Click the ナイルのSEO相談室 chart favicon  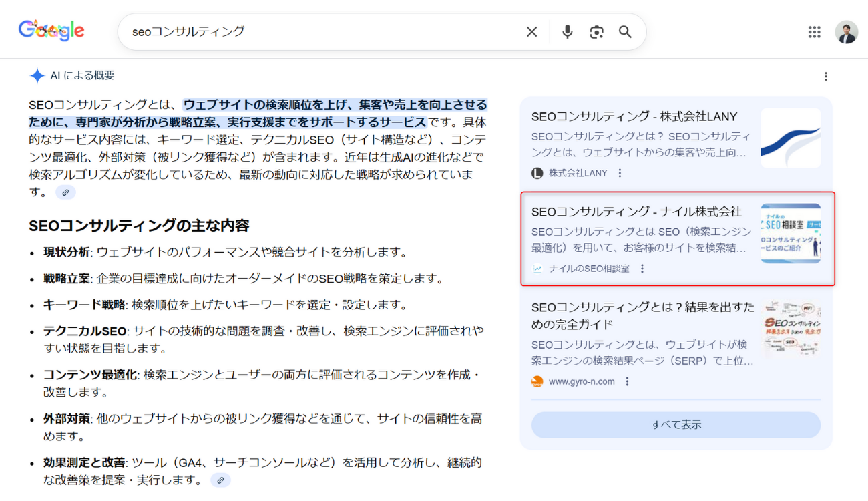(538, 269)
